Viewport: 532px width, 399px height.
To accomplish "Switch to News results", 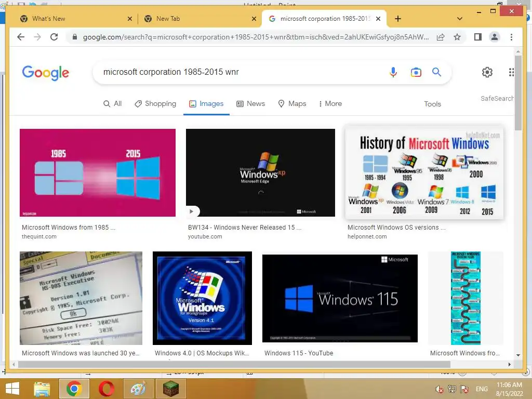I will pyautogui.click(x=250, y=104).
